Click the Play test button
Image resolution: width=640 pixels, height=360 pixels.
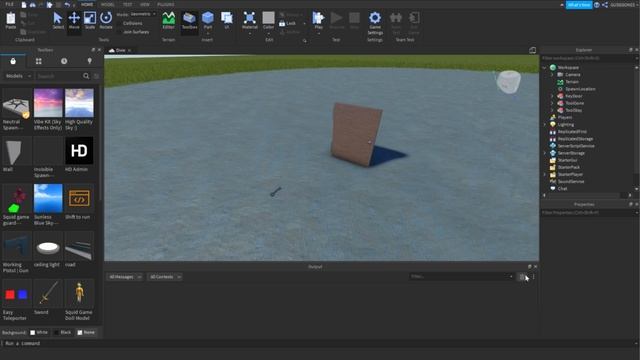[x=318, y=20]
